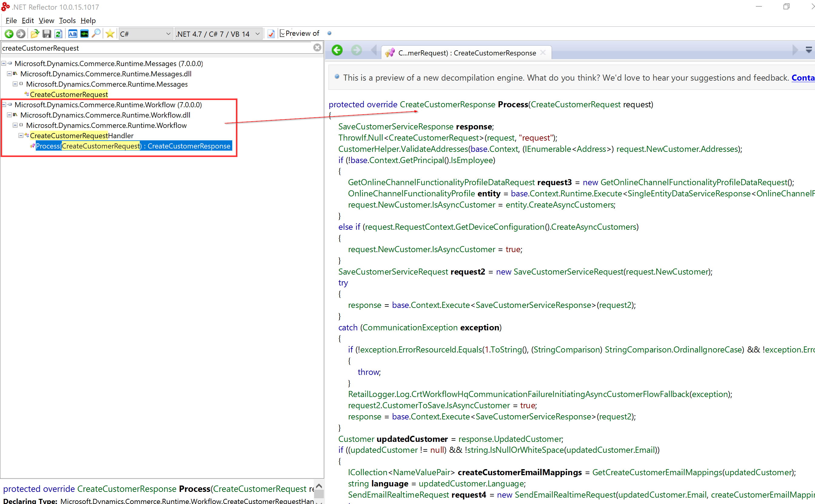815x504 pixels.
Task: Select CreateCustomerRequestHandler tree item
Action: click(x=82, y=136)
